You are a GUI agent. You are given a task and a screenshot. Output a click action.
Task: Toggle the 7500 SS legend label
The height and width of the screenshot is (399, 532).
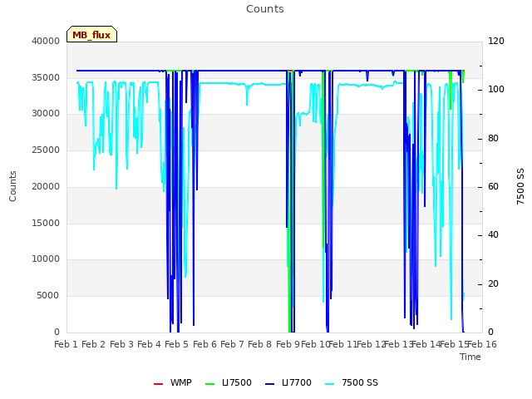360,382
